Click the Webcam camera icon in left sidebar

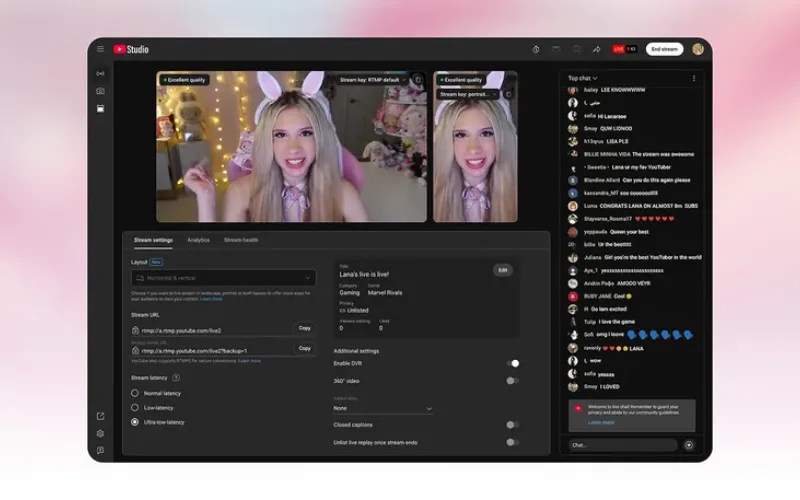[100, 91]
